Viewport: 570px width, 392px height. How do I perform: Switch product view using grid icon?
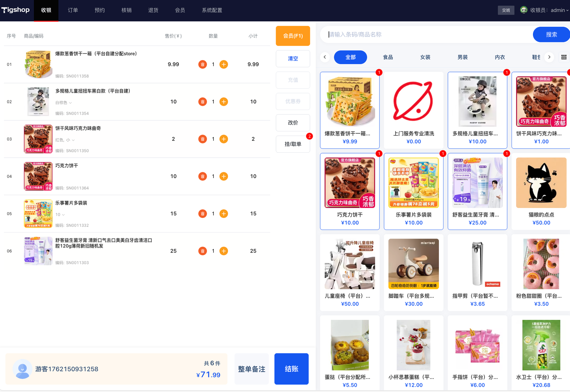(564, 57)
